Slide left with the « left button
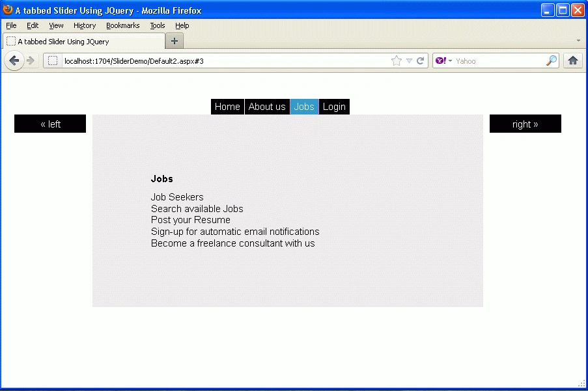 click(50, 124)
